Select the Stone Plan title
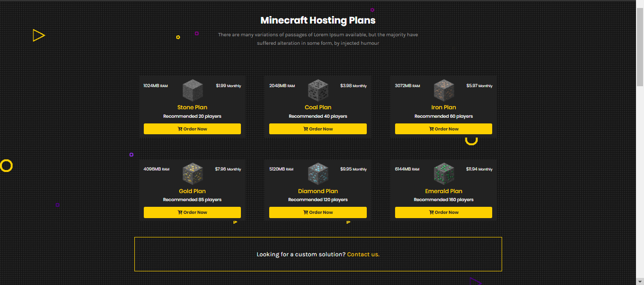Image resolution: width=644 pixels, height=285 pixels. tap(192, 107)
